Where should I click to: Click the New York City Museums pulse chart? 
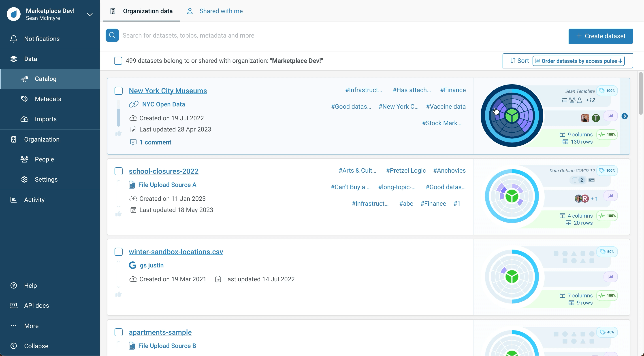(512, 116)
